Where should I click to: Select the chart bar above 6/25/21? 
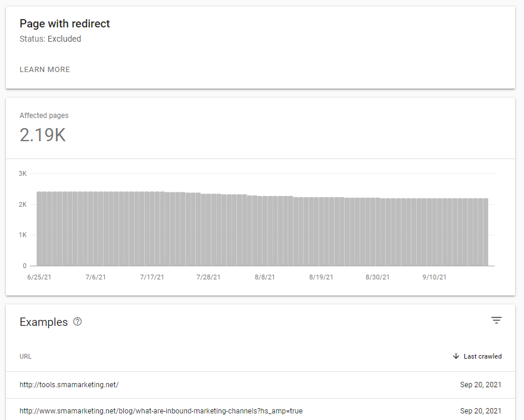coord(39,229)
